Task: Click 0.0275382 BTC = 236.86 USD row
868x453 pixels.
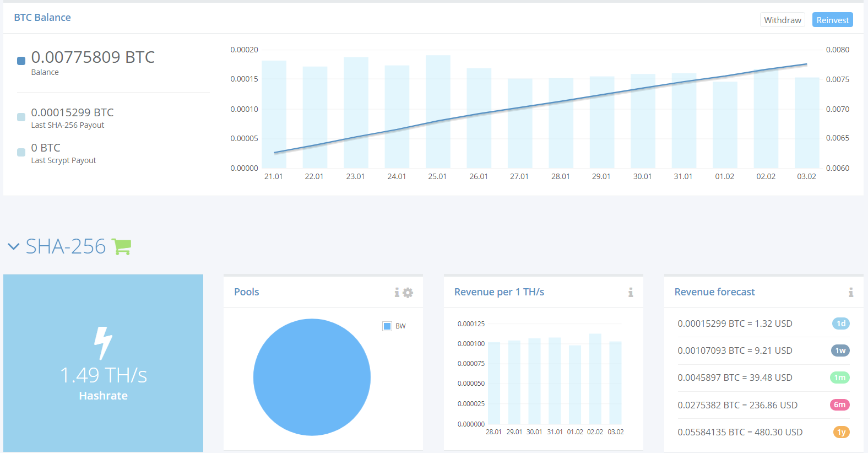Action: point(763,405)
